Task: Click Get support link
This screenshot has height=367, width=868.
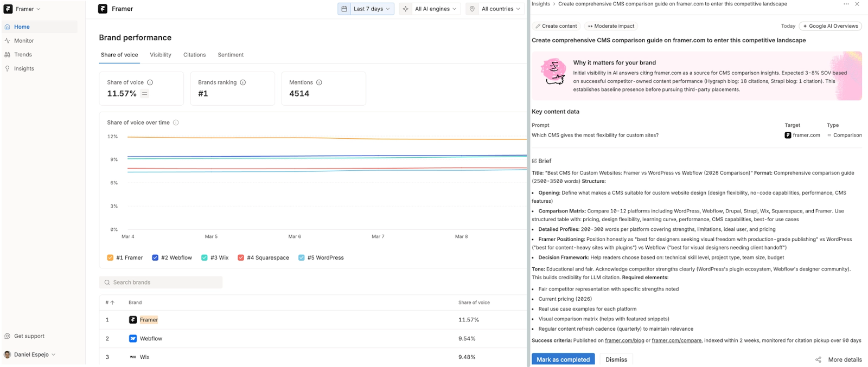Action: 29,336
